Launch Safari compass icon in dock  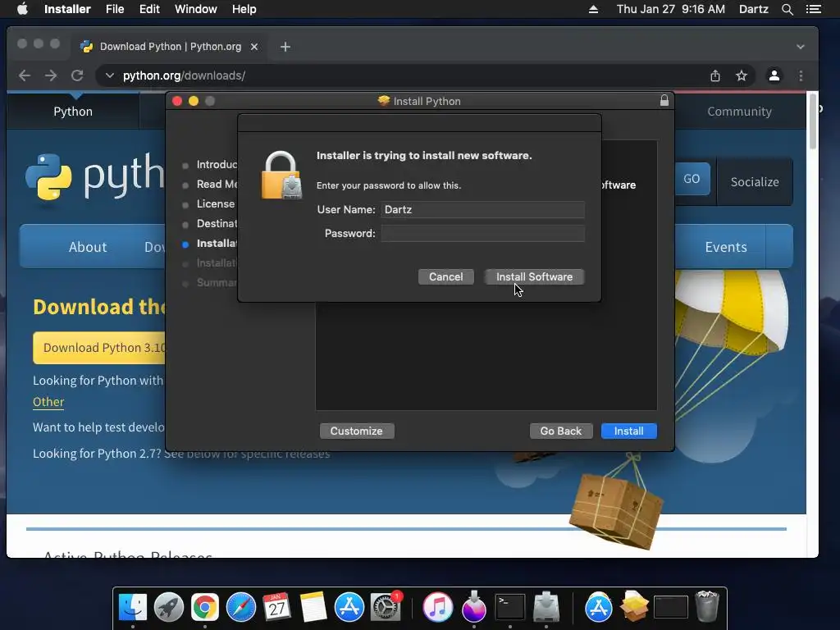click(241, 607)
